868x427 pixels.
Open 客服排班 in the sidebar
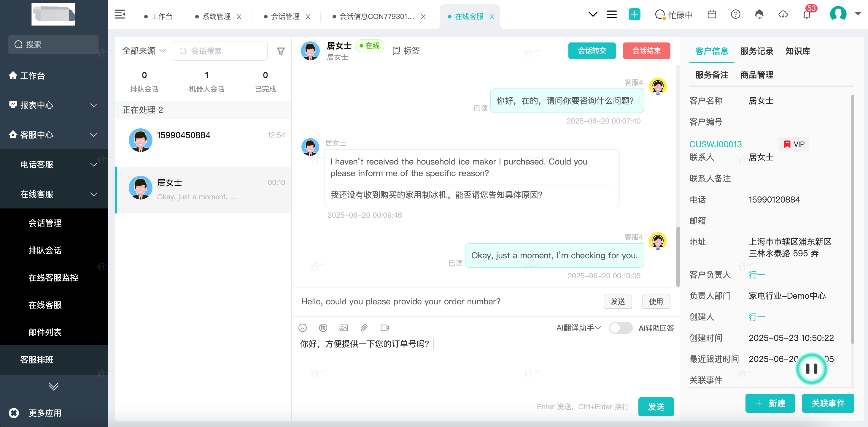pos(37,360)
